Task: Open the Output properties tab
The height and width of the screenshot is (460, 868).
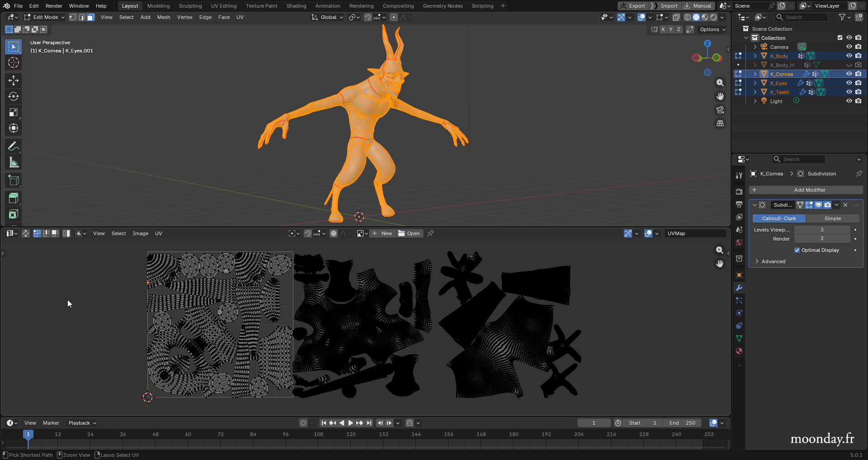Action: [739, 204]
